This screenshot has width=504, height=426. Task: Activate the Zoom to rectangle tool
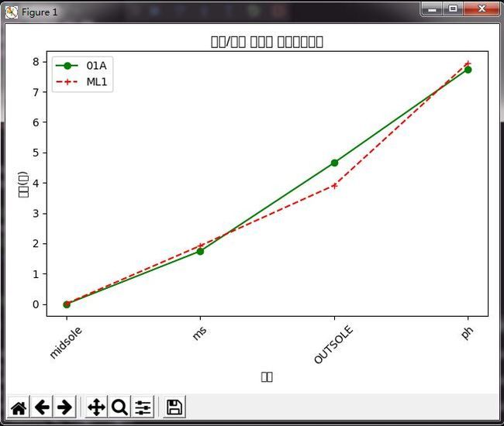[x=119, y=407]
